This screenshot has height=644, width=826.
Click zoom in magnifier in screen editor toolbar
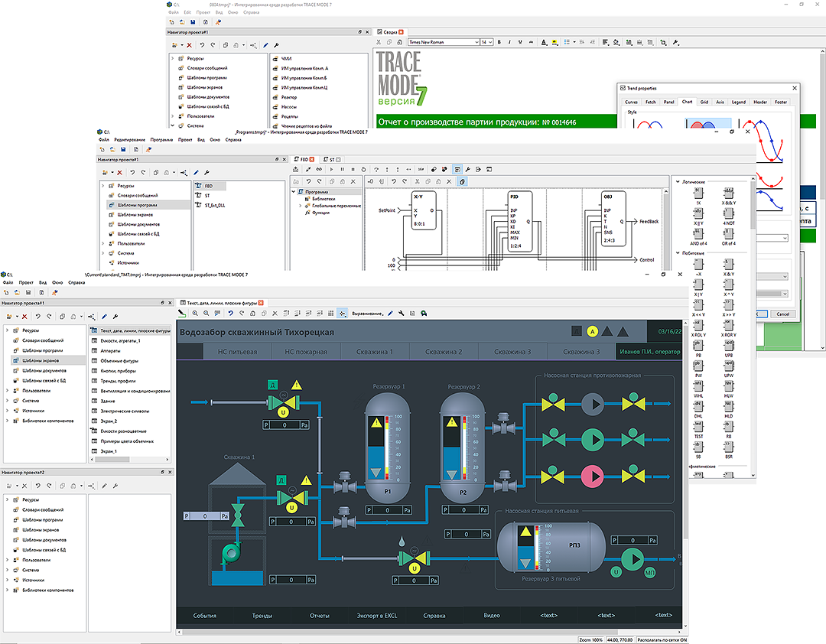click(x=195, y=313)
